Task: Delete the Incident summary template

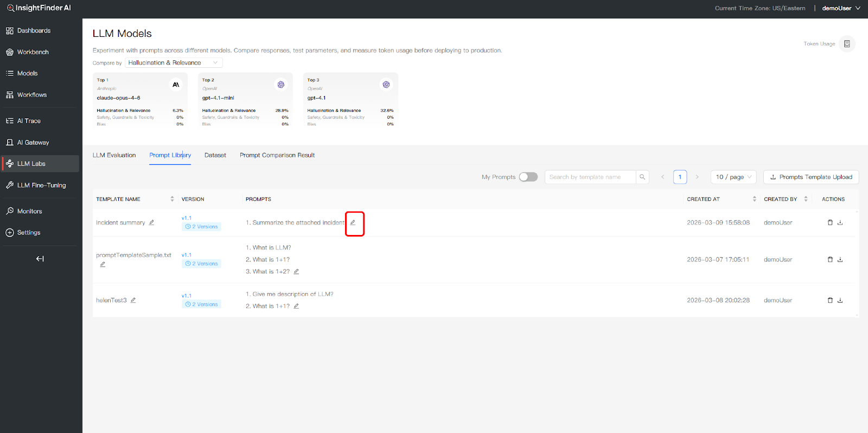Action: tap(829, 222)
